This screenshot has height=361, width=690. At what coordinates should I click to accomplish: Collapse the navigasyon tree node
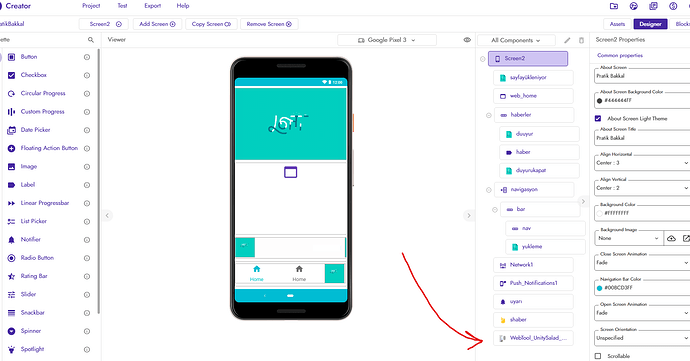[x=488, y=190]
